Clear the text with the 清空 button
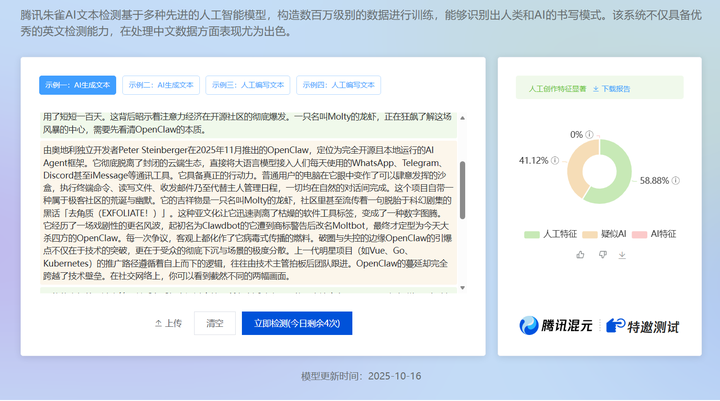This screenshot has height=401, width=720. (215, 323)
